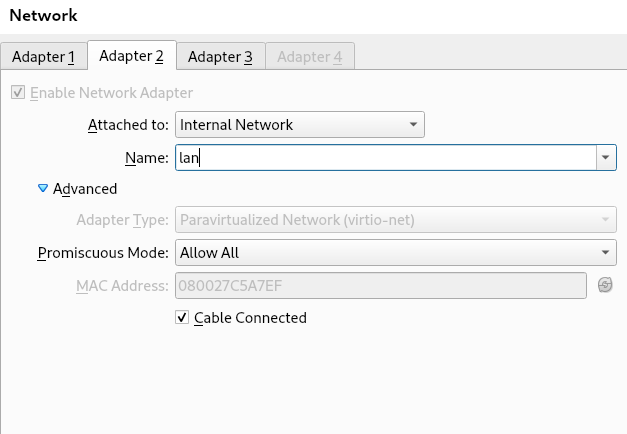Collapse the Advanced section triangle
Viewport: 627px width, 434px height.
(x=43, y=188)
